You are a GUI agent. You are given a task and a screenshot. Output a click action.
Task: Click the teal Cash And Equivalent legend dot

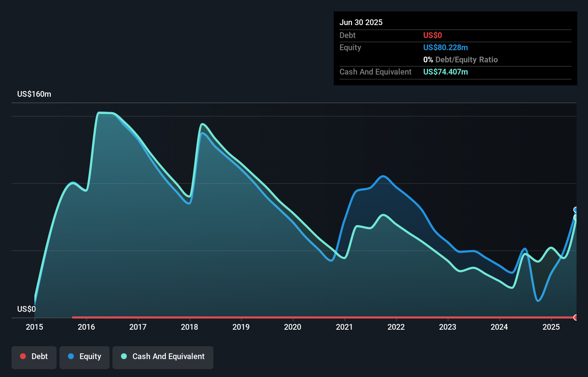124,356
